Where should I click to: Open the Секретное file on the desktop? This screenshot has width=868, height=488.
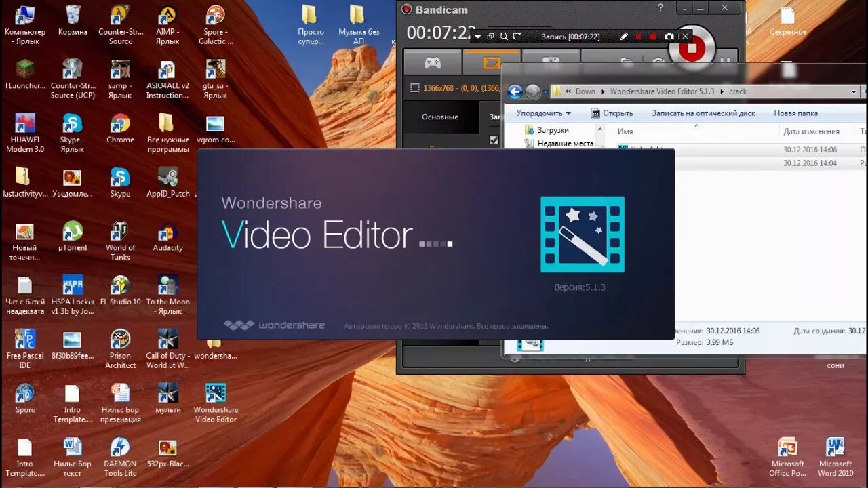[787, 20]
